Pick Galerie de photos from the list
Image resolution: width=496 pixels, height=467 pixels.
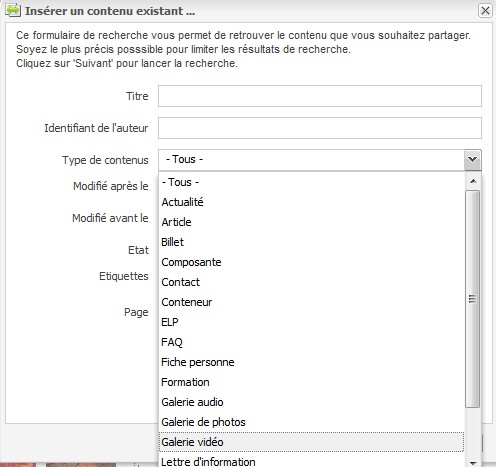coord(311,422)
